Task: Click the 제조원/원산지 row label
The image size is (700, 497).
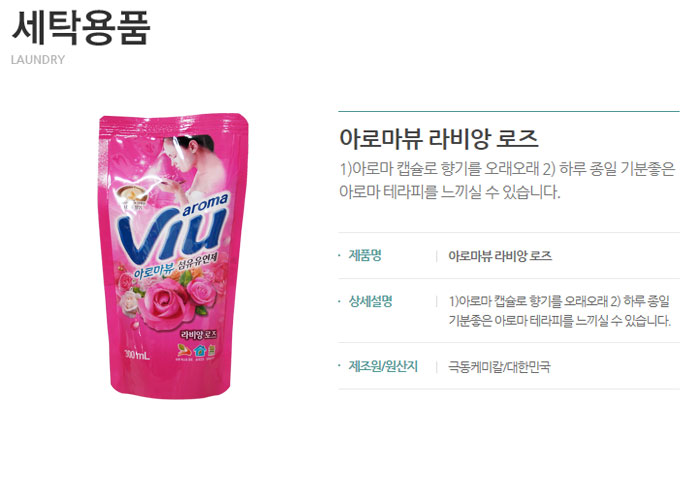Action: (x=383, y=366)
